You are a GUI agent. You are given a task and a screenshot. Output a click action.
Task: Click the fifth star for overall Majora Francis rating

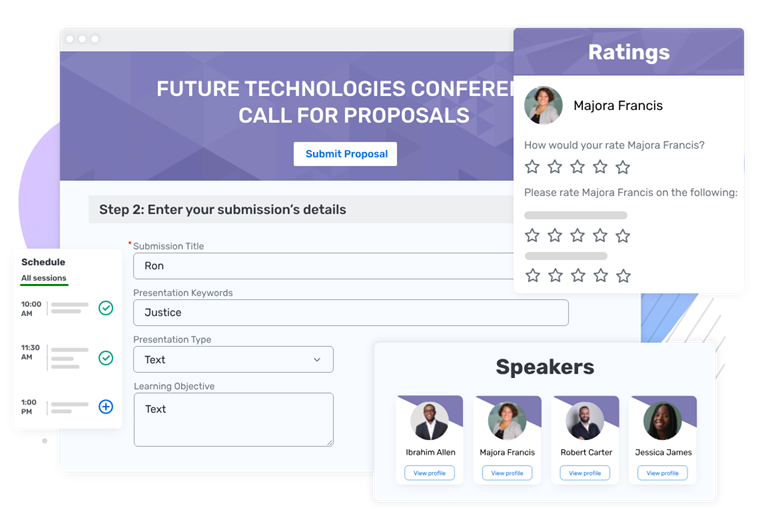tap(623, 167)
